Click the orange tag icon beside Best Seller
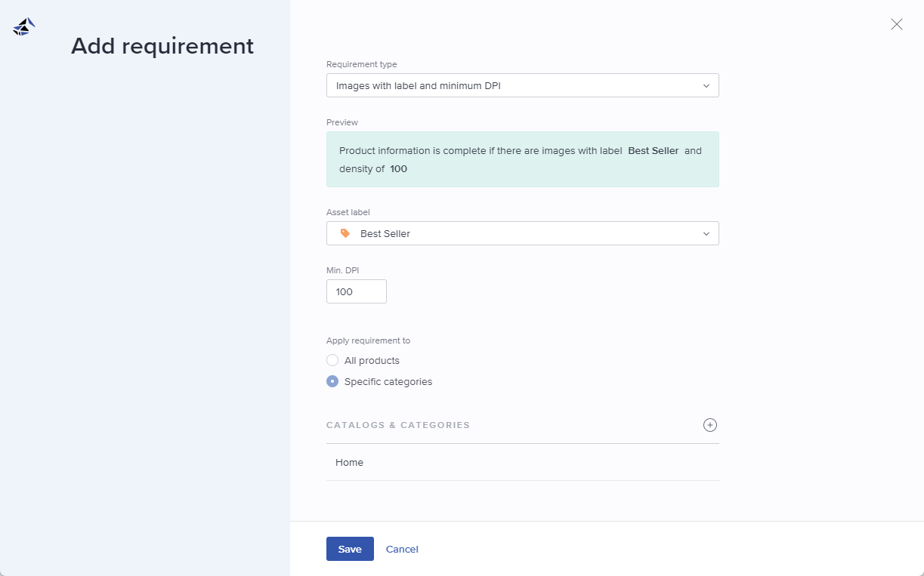924x576 pixels. 345,233
